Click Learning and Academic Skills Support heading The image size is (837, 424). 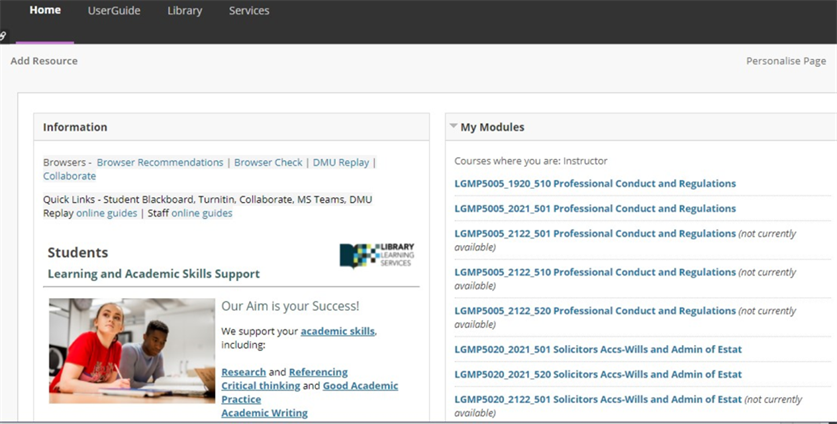point(154,274)
